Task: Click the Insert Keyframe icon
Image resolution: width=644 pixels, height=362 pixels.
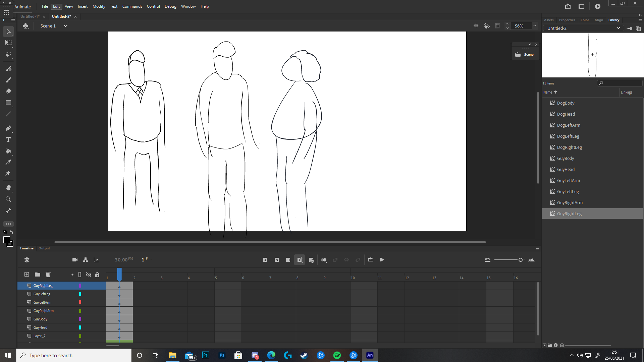Action: (265, 260)
